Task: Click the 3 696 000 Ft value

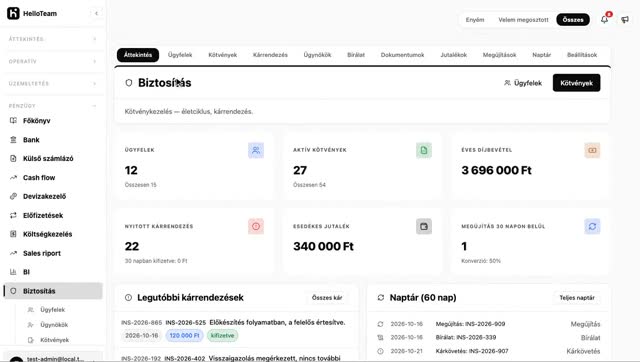Action: 496,170
